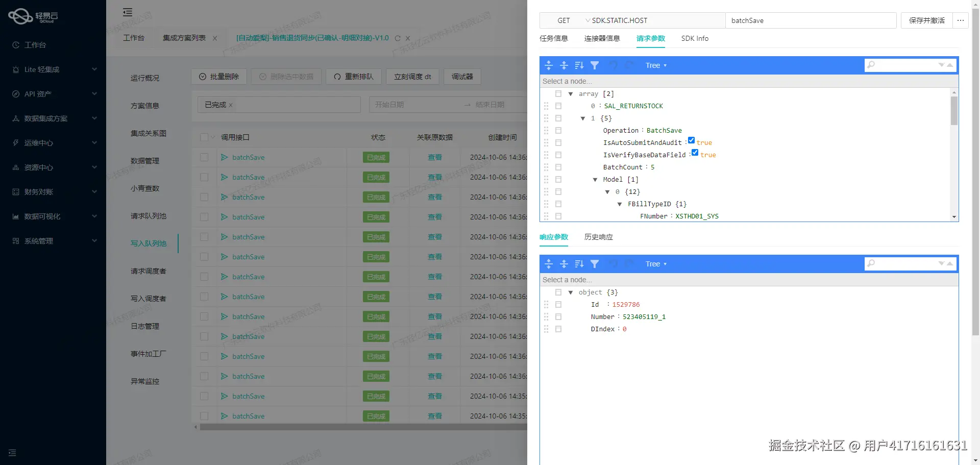980x465 pixels.
Task: Click the filter funnel icon above the tree
Action: tap(594, 65)
